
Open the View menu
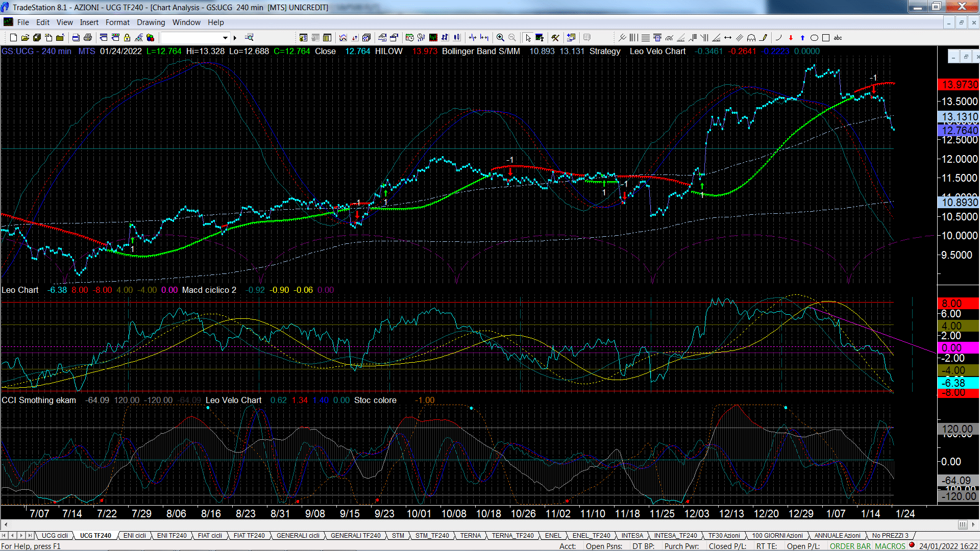[65, 22]
